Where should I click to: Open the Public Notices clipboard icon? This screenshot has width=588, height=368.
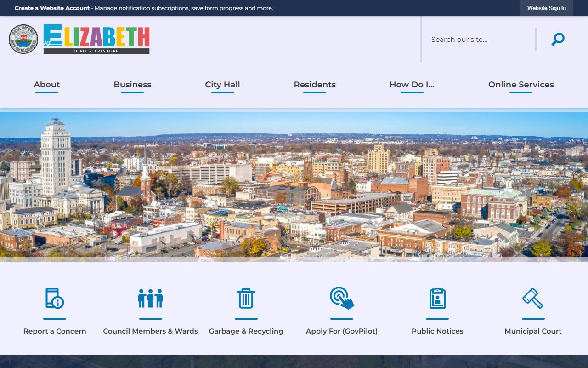(x=437, y=298)
